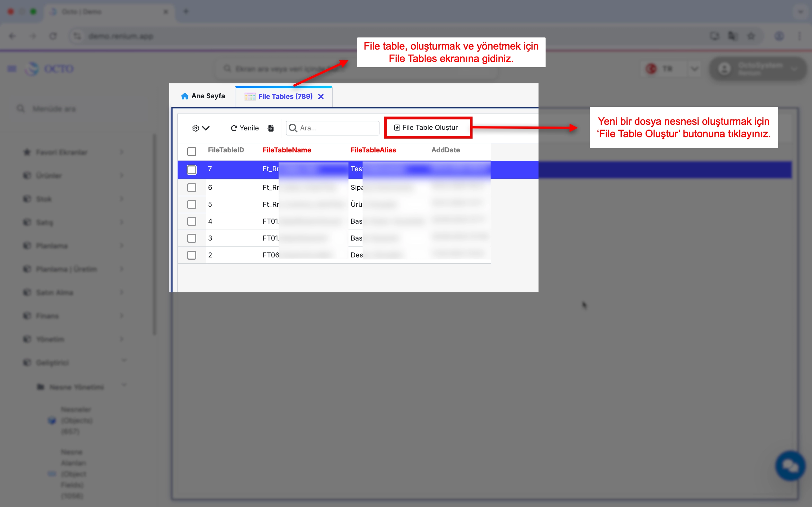
Task: Switch to the Ana Sayfa tab
Action: pos(203,96)
